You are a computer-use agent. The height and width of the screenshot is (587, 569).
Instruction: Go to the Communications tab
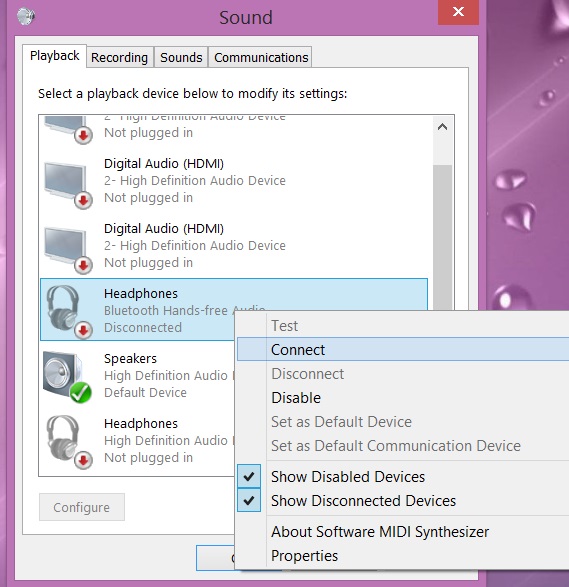[261, 58]
